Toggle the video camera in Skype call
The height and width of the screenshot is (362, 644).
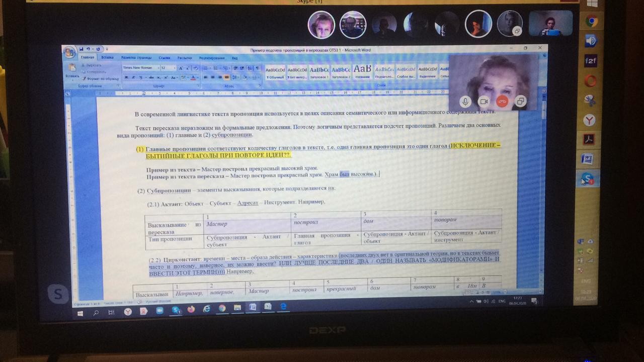tap(484, 102)
